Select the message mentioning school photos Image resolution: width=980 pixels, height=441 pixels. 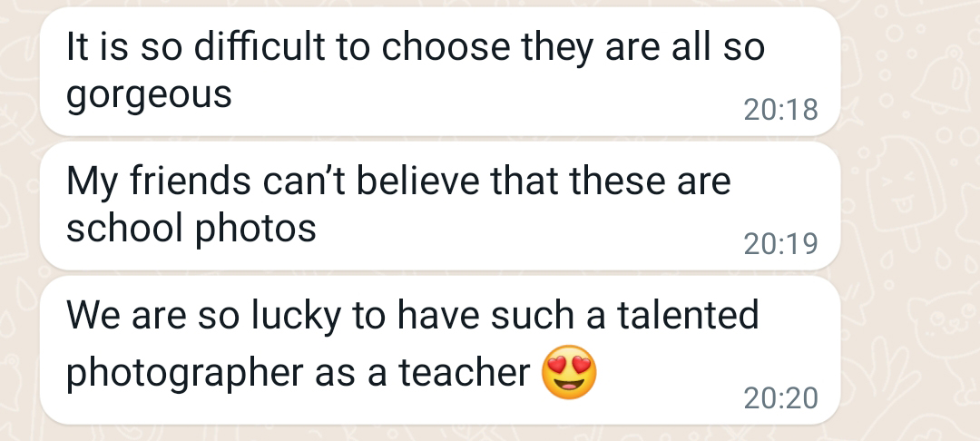(440, 206)
